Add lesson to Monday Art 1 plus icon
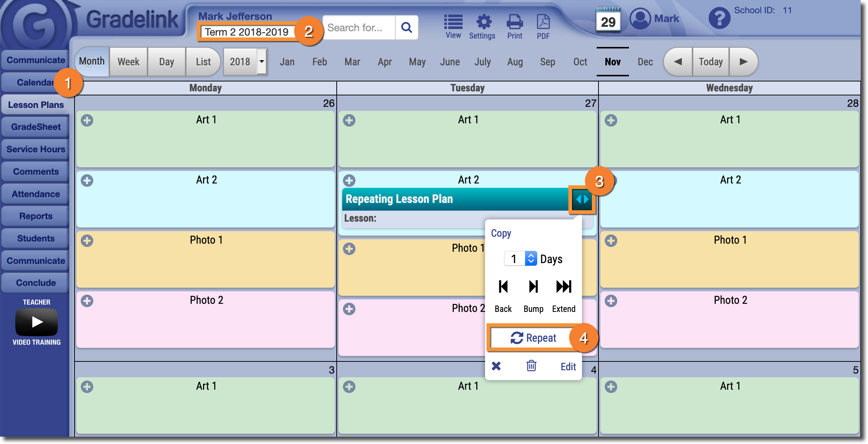The height and width of the screenshot is (444, 868). [x=87, y=120]
